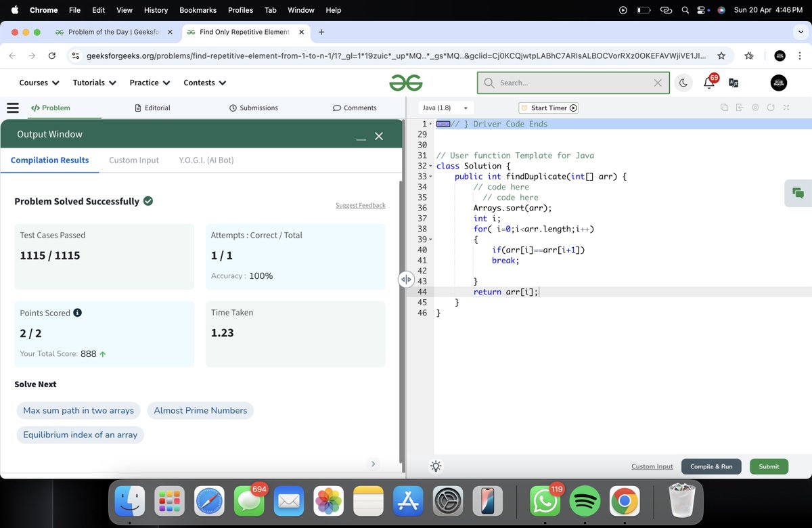Bookmark this page with the star icon
This screenshot has width=812, height=528.
[x=721, y=56]
